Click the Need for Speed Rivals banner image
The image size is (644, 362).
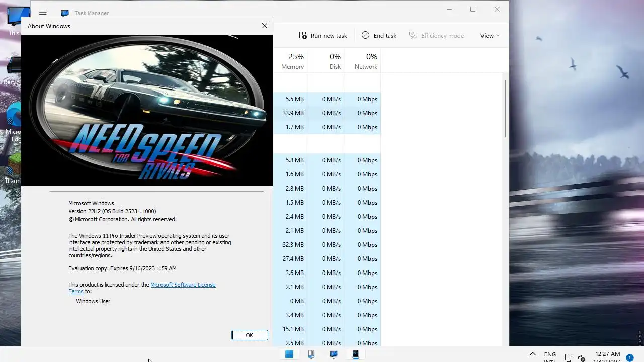147,110
